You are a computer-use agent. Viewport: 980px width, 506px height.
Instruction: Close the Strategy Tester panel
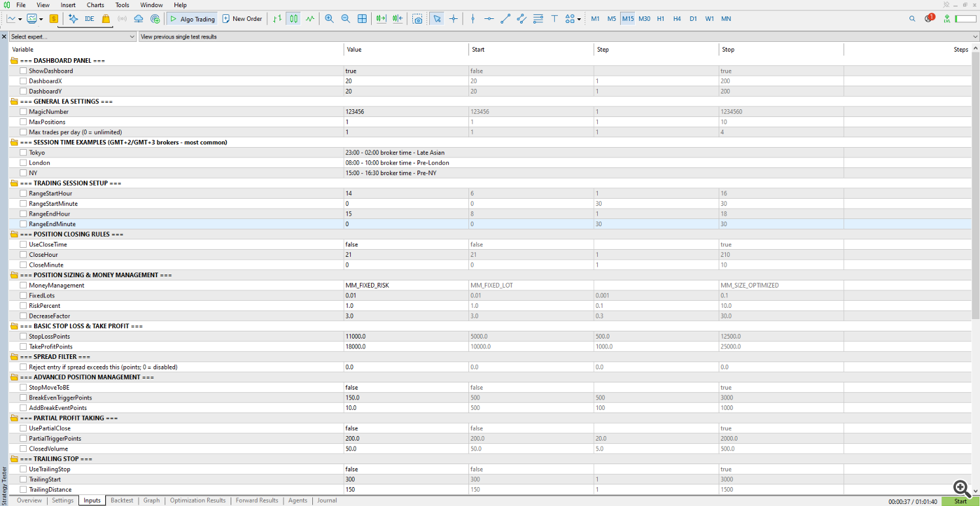pos(4,37)
